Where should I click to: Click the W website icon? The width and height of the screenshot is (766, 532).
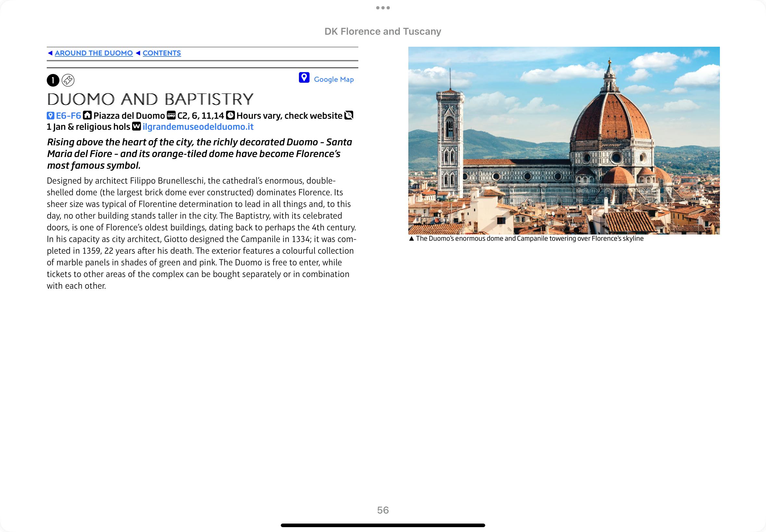[x=136, y=126]
